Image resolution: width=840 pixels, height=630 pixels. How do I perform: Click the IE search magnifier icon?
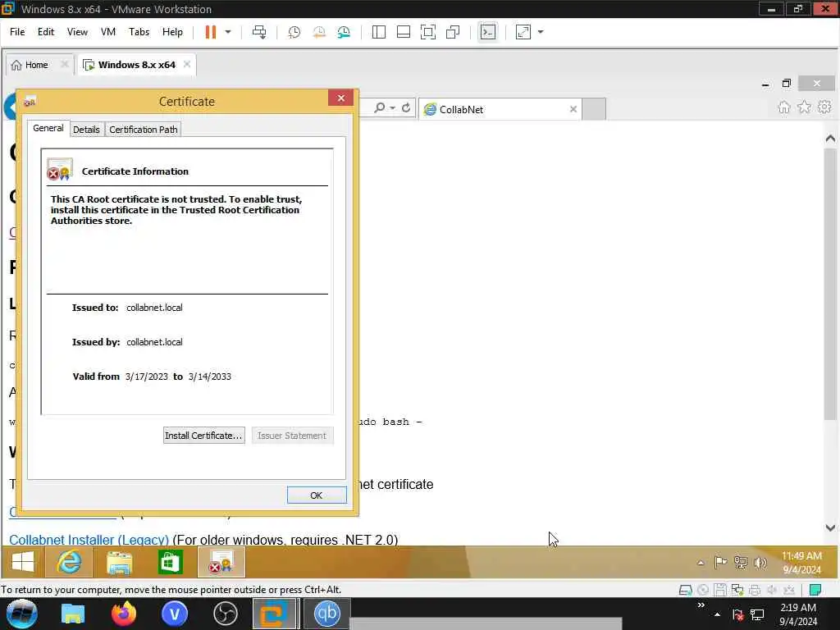coord(379,108)
